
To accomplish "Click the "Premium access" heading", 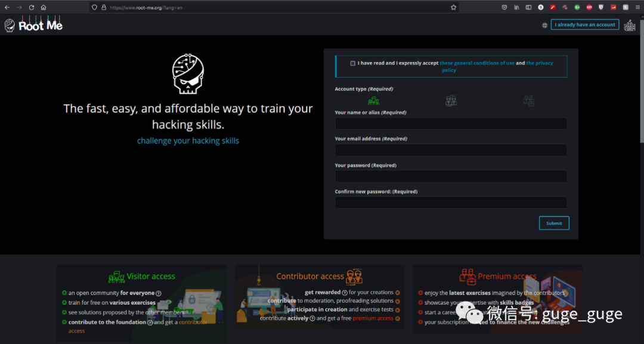I will click(x=507, y=276).
